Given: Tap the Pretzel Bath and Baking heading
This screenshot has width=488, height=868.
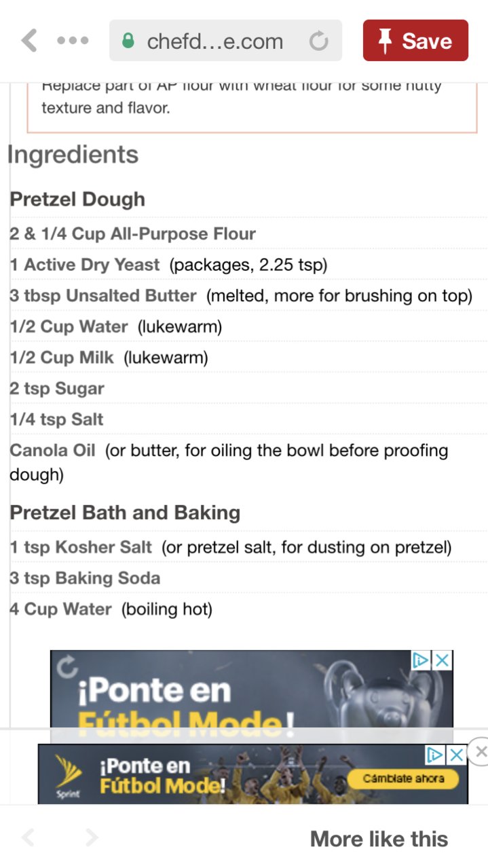Looking at the screenshot, I should point(125,512).
